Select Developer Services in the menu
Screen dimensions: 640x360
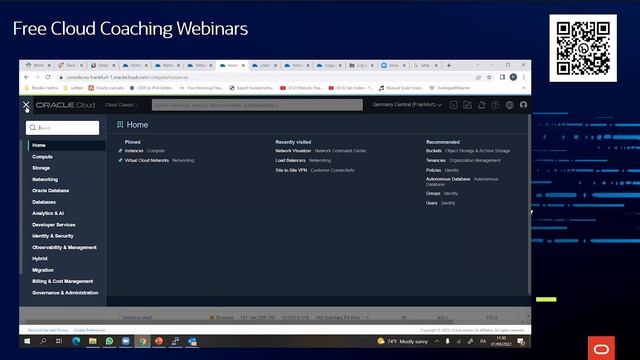(x=54, y=225)
